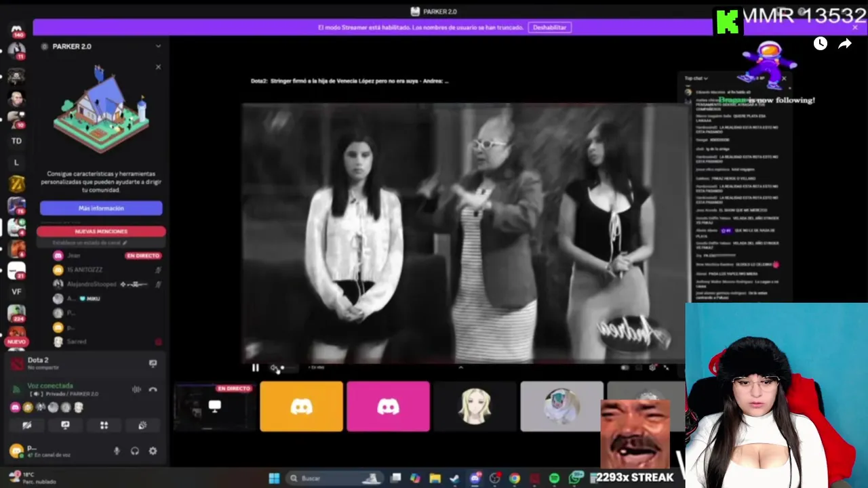This screenshot has width=868, height=488.
Task: Open soundboard button in voice panel
Action: (x=142, y=425)
